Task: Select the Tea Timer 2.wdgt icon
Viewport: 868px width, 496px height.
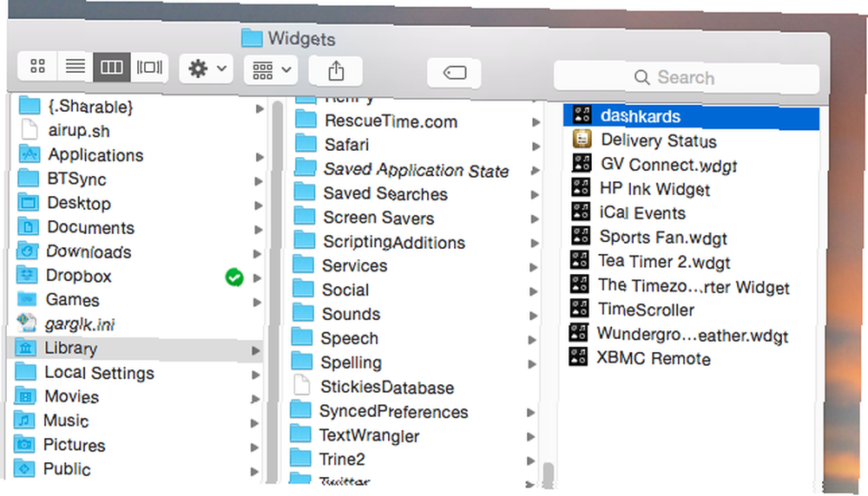Action: click(580, 259)
